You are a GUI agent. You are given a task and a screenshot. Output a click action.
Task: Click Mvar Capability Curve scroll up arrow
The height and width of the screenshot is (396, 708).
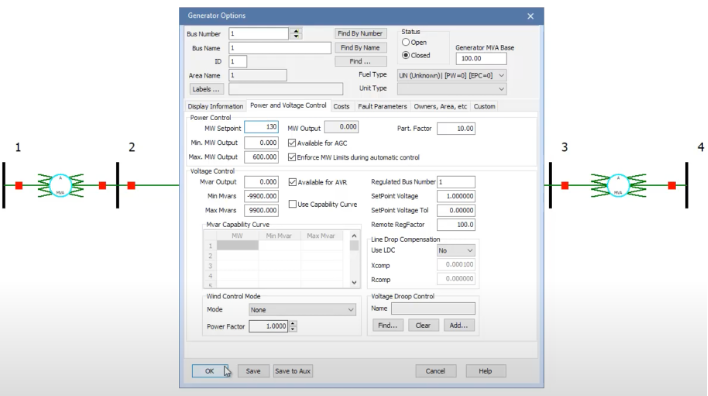click(x=354, y=236)
